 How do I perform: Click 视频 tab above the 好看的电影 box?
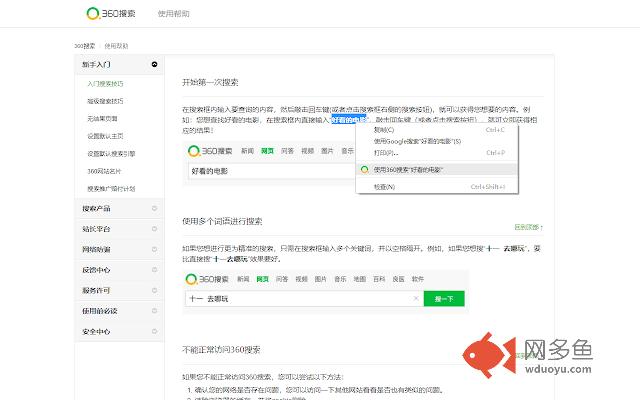click(x=307, y=151)
